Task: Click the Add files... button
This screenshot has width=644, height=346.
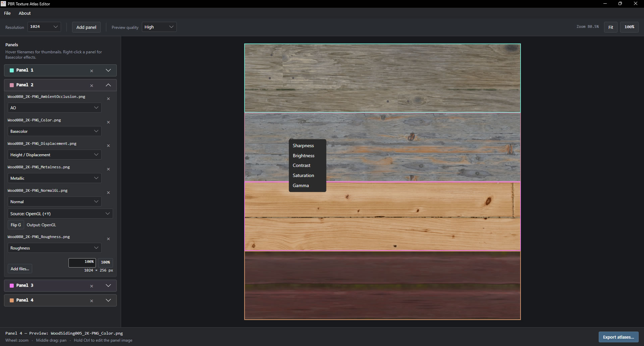Action: tap(20, 269)
